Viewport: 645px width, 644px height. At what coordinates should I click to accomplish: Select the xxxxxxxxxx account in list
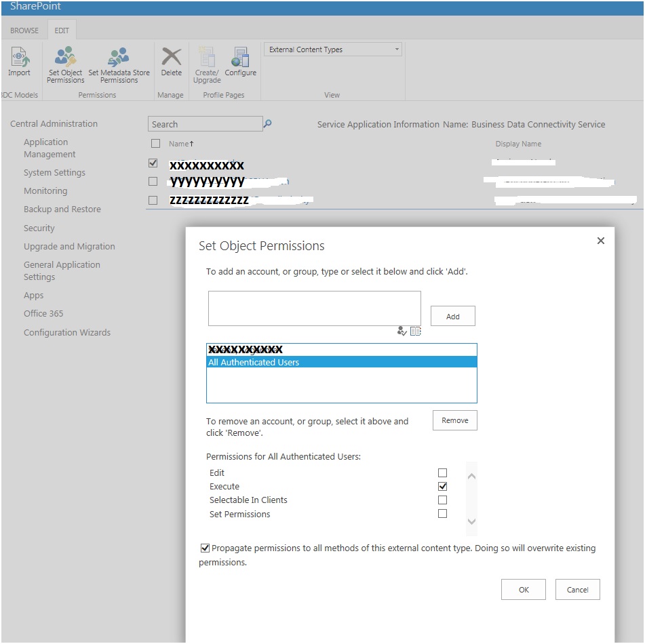[x=341, y=350]
